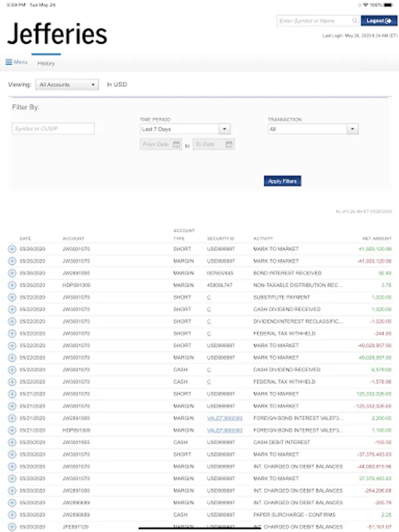This screenshot has height=532, width=399.
Task: Click the Menu label
Action: (x=20, y=62)
